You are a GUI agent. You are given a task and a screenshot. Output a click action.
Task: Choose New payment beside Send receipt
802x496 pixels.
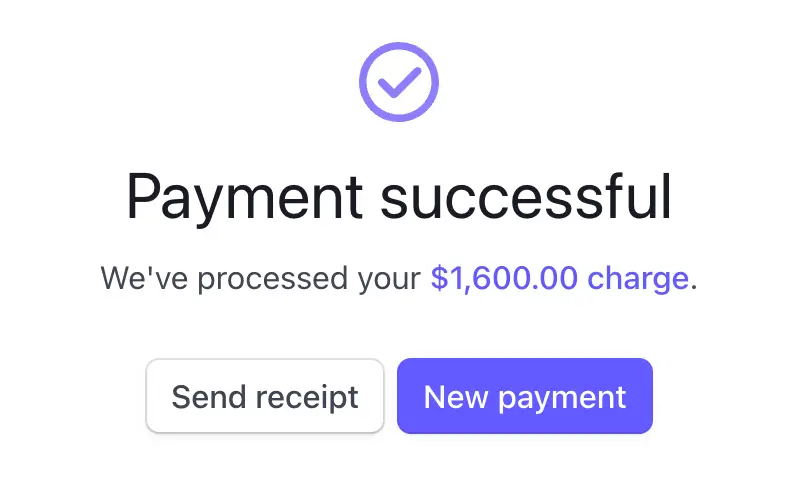click(525, 396)
